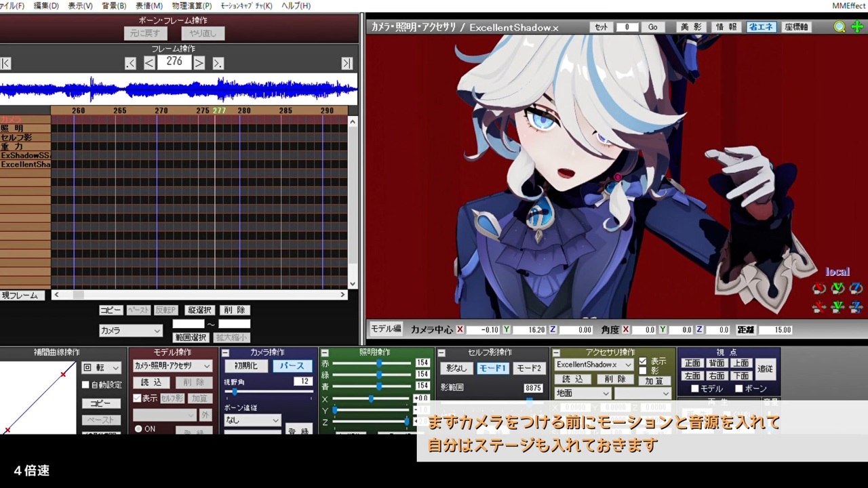Click the green cross move view icon

click(856, 27)
